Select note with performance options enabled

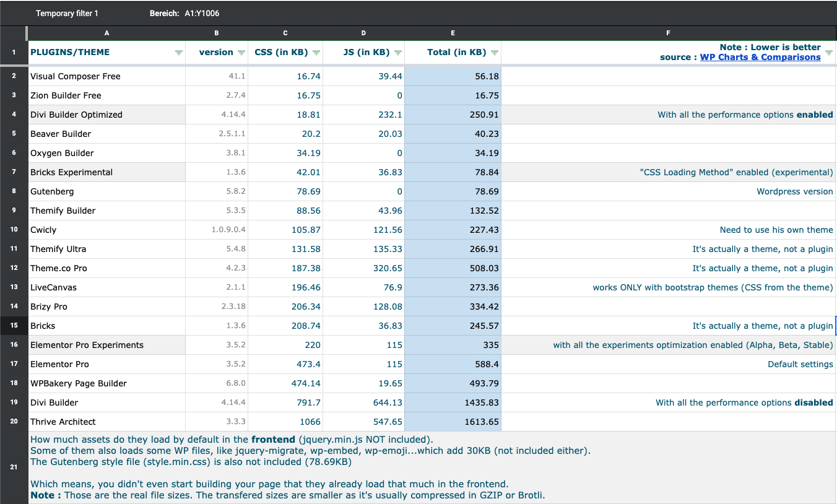coord(669,115)
